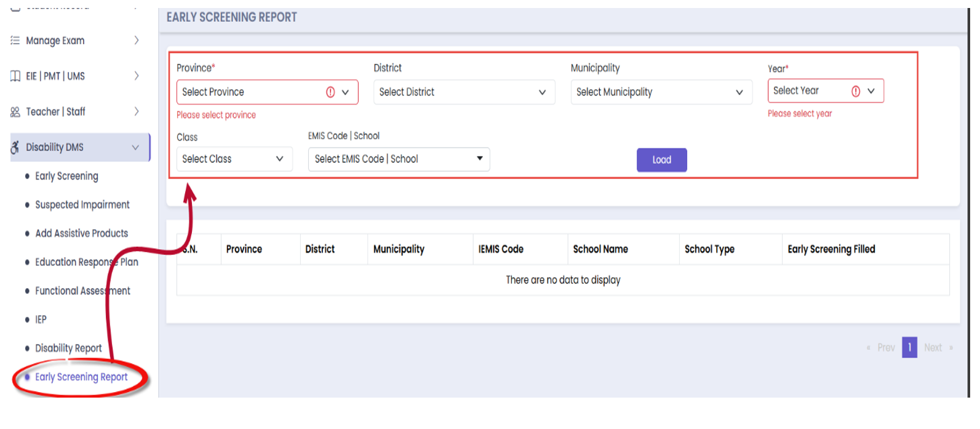The image size is (980, 429).
Task: Click the School Name column header
Action: (x=600, y=249)
